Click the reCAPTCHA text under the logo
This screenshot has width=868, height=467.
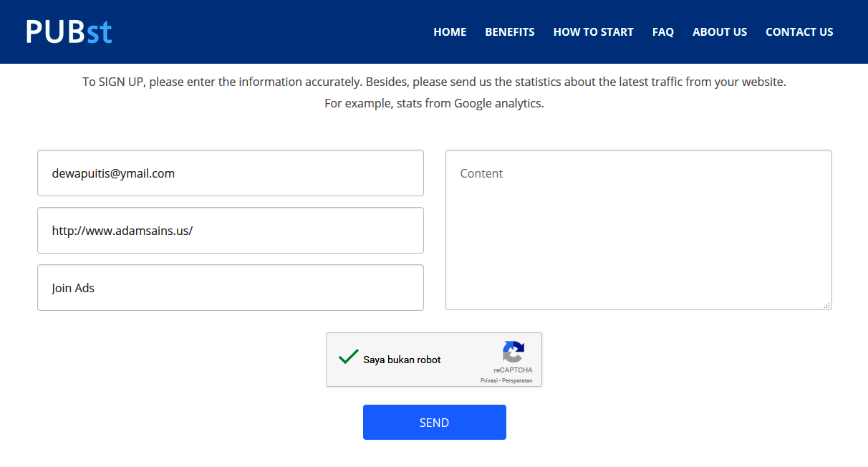click(513, 370)
